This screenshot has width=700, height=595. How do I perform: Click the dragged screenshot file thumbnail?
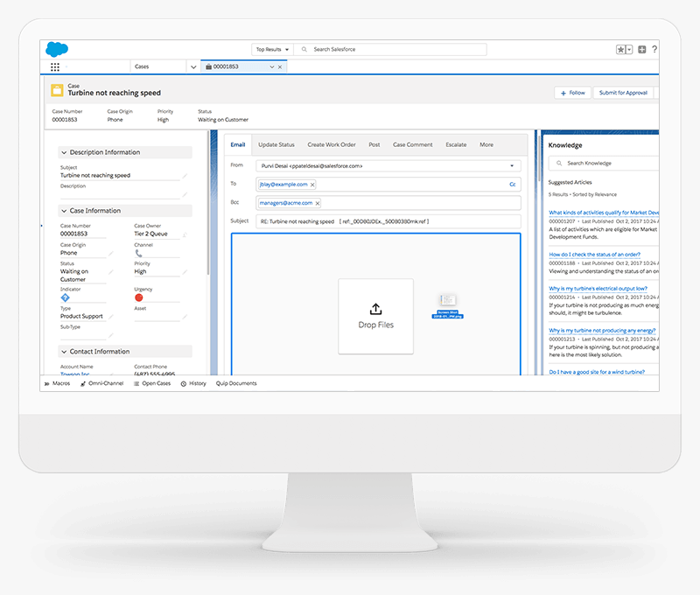pos(447,305)
